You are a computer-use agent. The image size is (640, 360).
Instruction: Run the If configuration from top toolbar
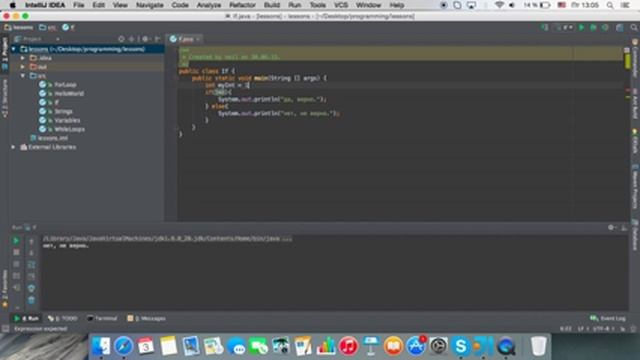[581, 27]
